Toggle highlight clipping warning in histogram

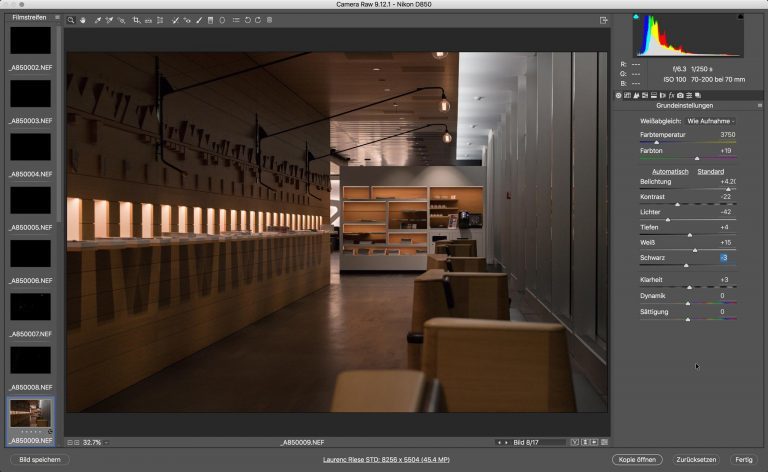[740, 17]
